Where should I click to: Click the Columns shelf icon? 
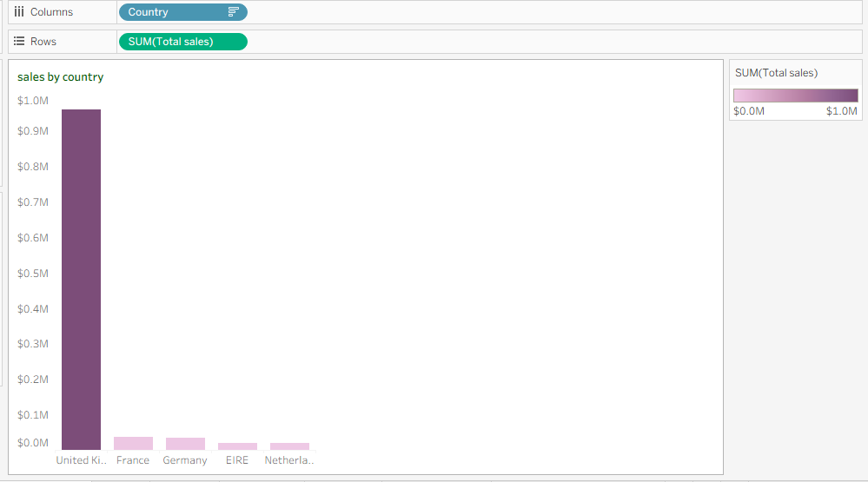[x=18, y=12]
